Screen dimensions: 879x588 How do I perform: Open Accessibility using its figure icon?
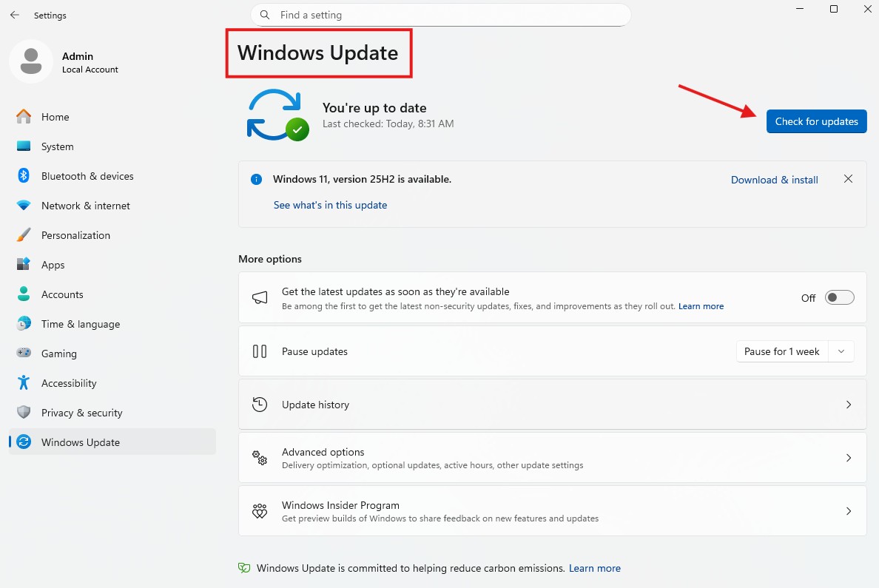[24, 383]
